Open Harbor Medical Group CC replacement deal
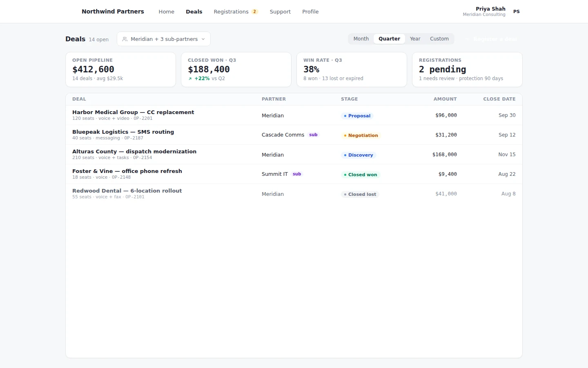Screen dimensions: 588x368 click(294, 115)
